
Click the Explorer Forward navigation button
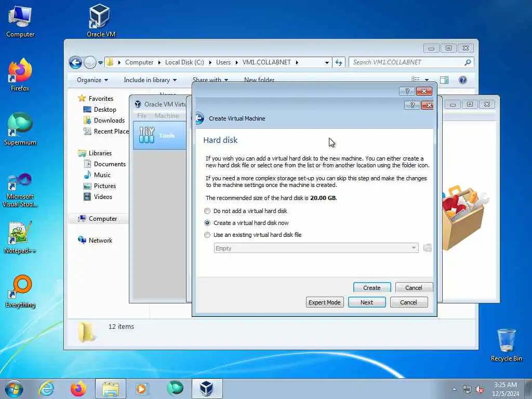click(x=90, y=62)
